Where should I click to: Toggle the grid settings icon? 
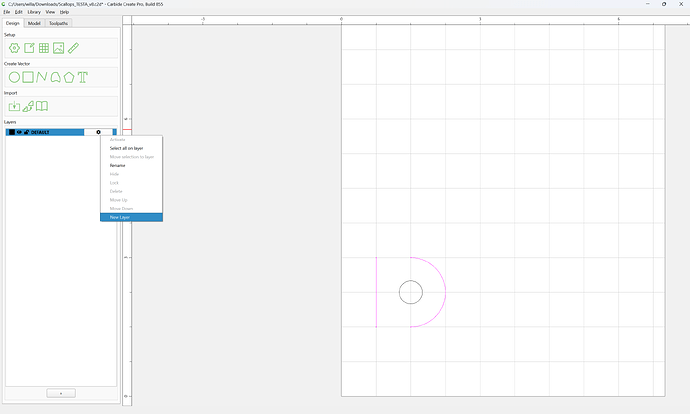[44, 48]
